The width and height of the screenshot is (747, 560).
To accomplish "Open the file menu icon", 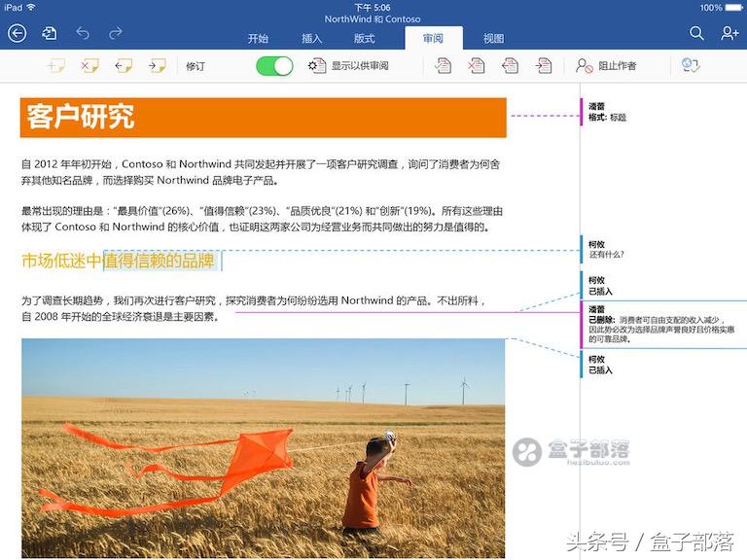I will [50, 34].
